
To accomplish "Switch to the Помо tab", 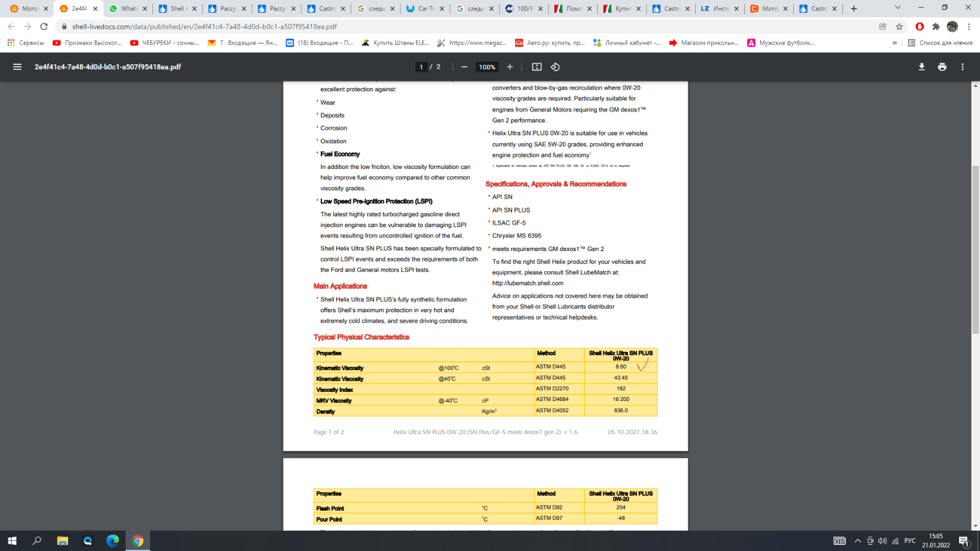I will click(572, 9).
